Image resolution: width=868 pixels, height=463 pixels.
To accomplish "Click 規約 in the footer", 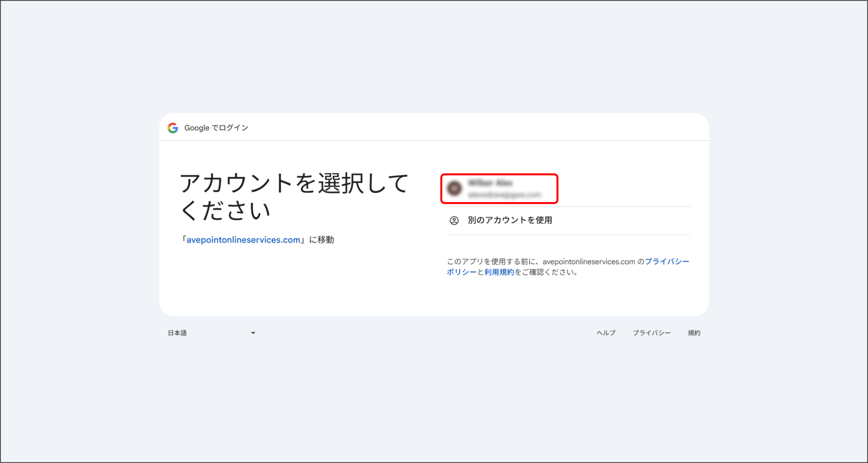I will pos(694,333).
